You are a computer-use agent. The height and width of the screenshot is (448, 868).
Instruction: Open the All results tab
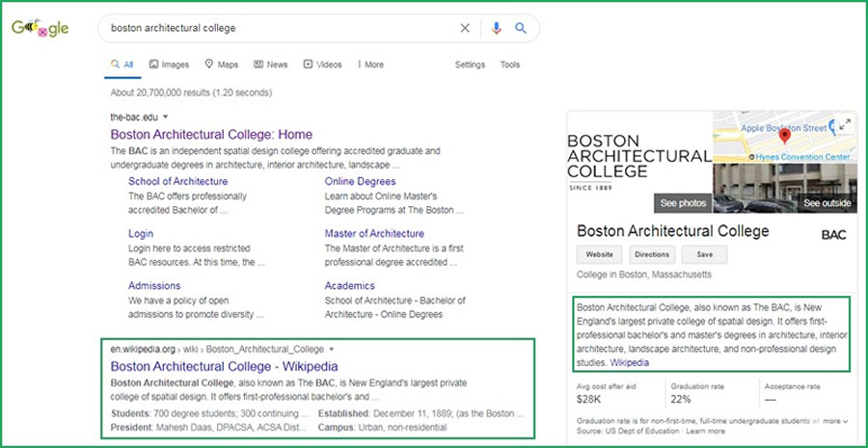point(122,65)
